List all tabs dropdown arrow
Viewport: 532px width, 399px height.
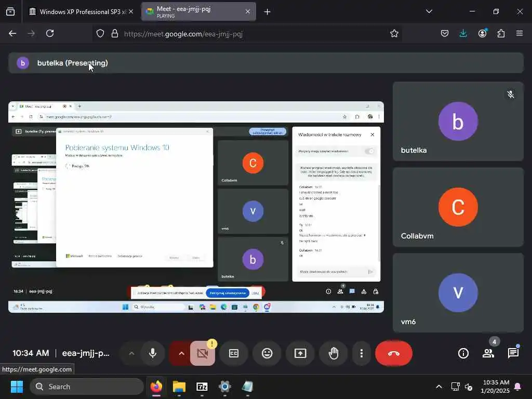tap(429, 11)
